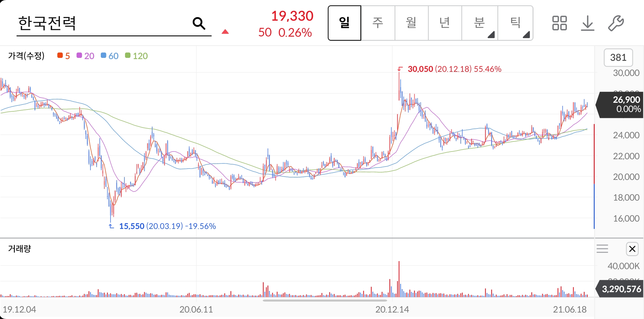Screen dimensions: 644x319
Task: Click the download arrow icon
Action: point(587,23)
